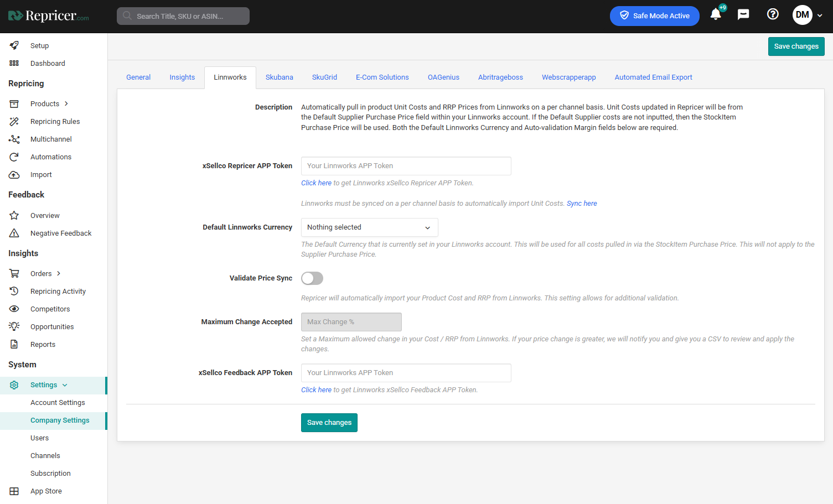Open the Abritrageboss tab
This screenshot has height=504, width=833.
[x=500, y=77]
